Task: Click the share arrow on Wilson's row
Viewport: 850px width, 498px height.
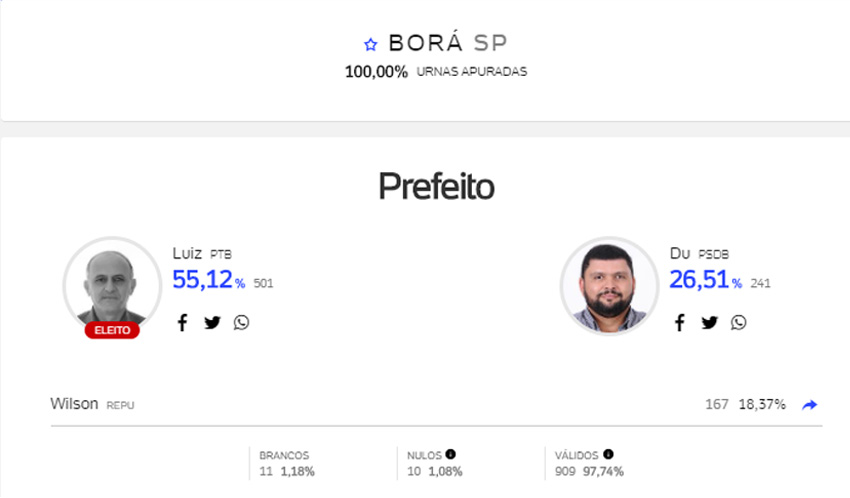Action: click(x=810, y=405)
